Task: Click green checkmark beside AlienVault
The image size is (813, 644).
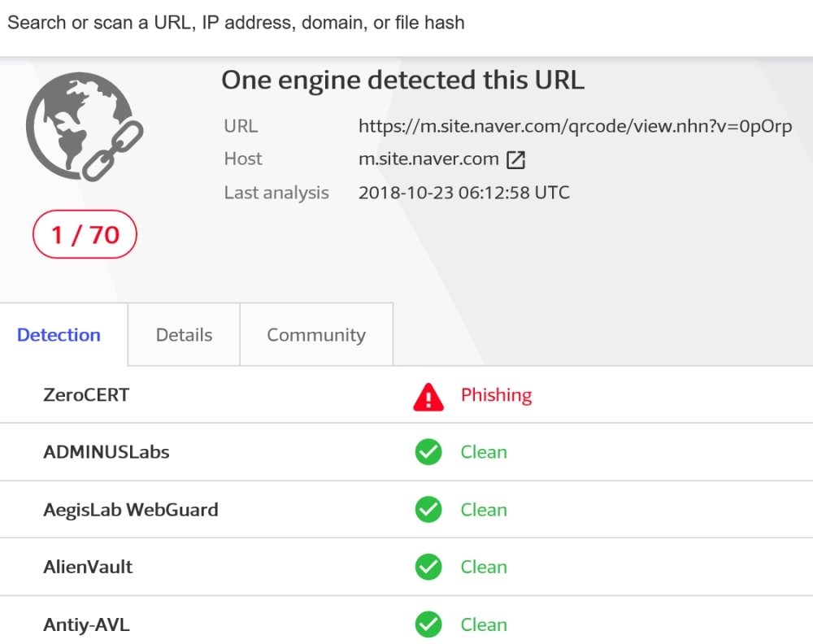Action: tap(428, 568)
